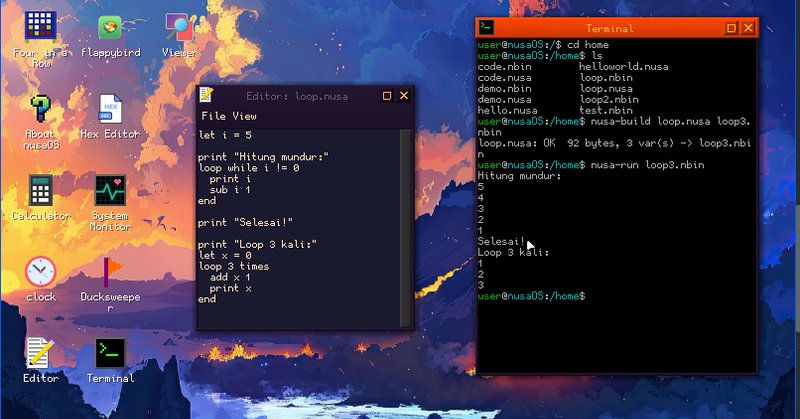Open the Editor desktop icon
This screenshot has height=419, width=800.
pos(40,353)
